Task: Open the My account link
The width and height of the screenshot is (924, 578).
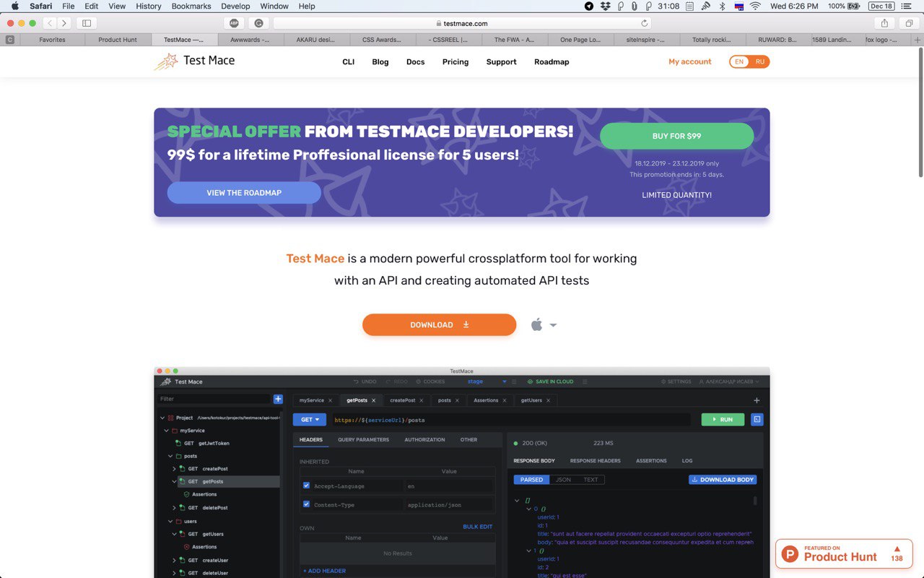Action: (x=690, y=61)
